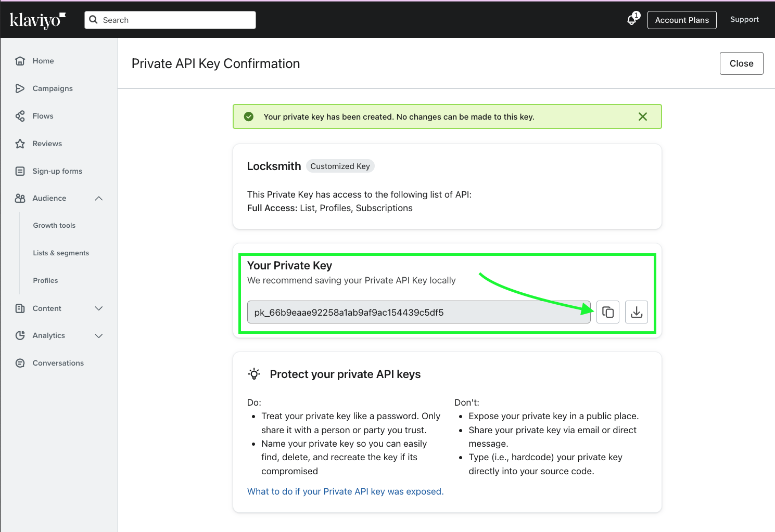Click the Reviews star icon
This screenshot has height=532, width=775.
[20, 144]
